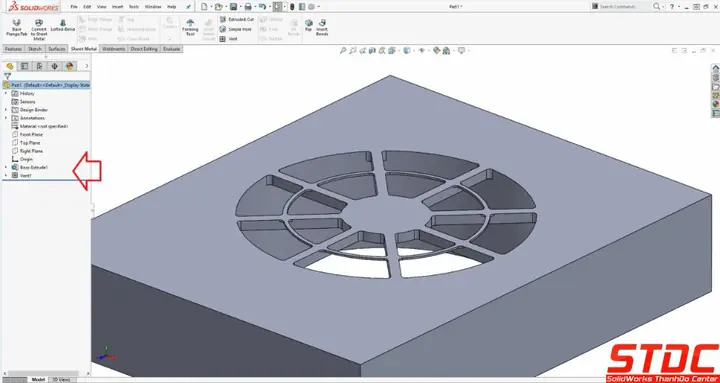Select the Simple Hole tool

click(236, 29)
